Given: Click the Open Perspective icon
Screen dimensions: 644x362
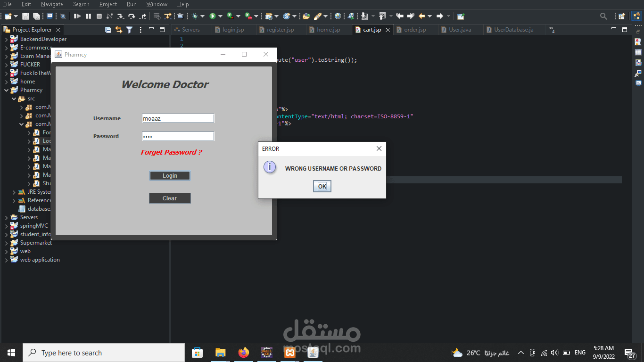Looking at the screenshot, I should (622, 16).
